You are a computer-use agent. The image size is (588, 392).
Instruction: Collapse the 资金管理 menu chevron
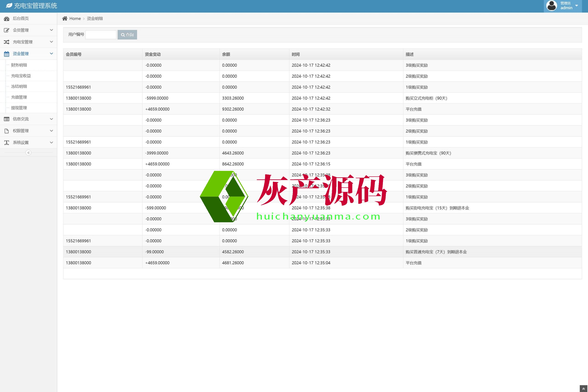click(x=51, y=54)
